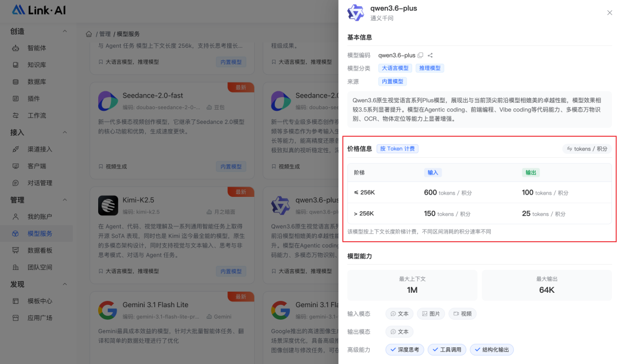This screenshot has width=620, height=364.
Task: Click the 按 Token 计费 tag
Action: click(x=397, y=149)
